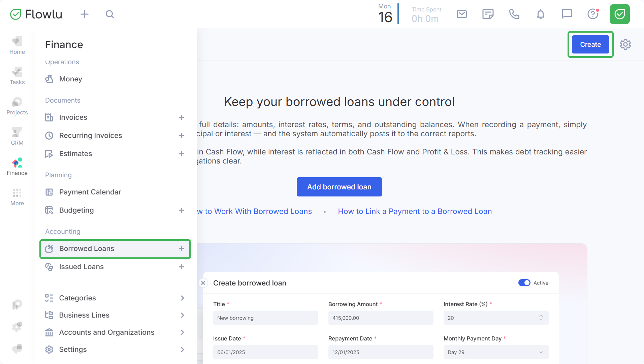644x364 pixels.
Task: Open notifications bell icon
Action: [x=540, y=14]
